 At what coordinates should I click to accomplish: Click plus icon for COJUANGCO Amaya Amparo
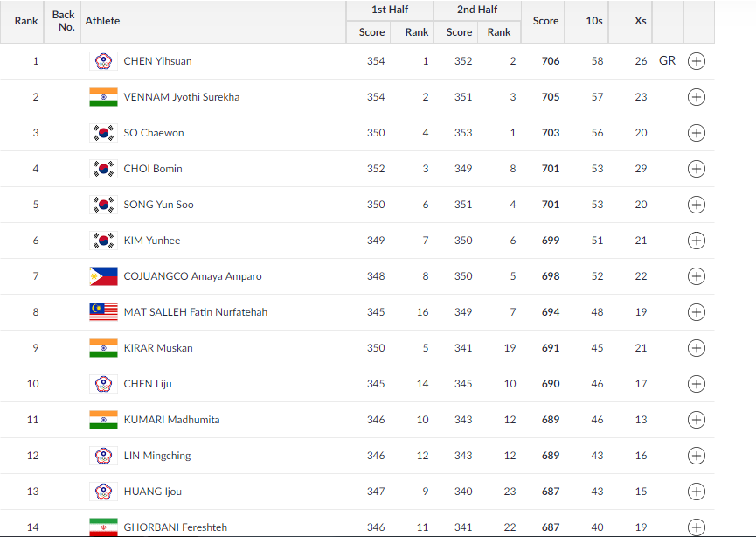click(x=696, y=276)
